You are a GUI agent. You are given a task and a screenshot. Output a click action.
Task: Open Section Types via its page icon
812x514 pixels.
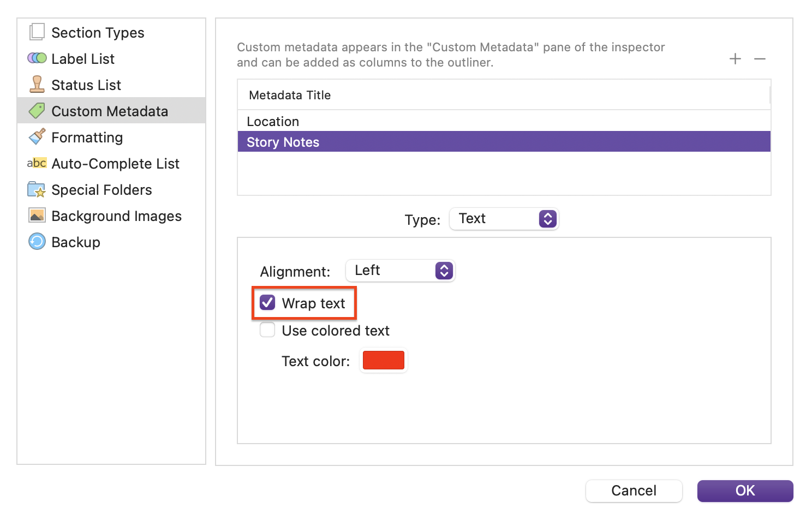[37, 32]
